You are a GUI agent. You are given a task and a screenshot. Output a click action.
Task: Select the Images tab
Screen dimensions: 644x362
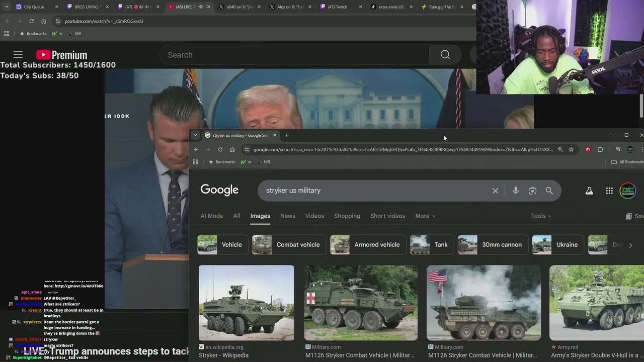click(x=260, y=216)
